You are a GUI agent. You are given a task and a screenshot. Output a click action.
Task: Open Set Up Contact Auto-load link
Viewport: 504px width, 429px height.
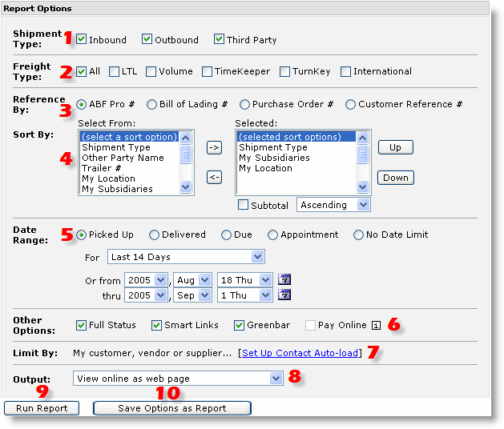(300, 353)
